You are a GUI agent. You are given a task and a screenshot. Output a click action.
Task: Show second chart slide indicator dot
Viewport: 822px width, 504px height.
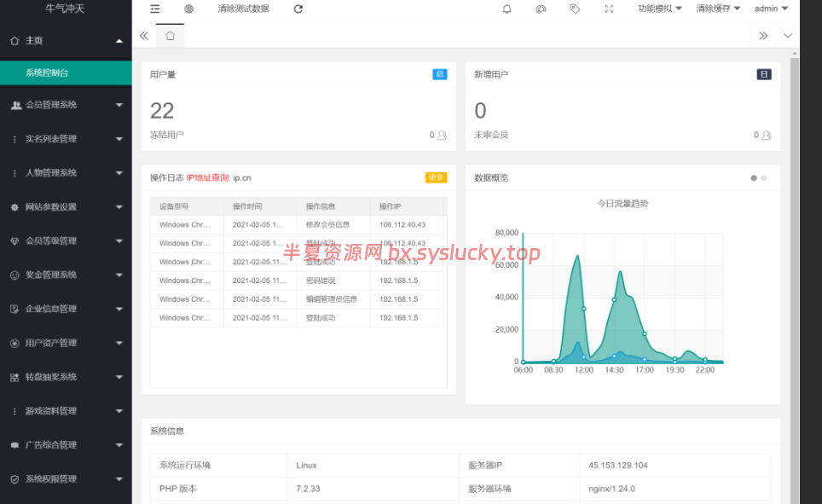764,178
